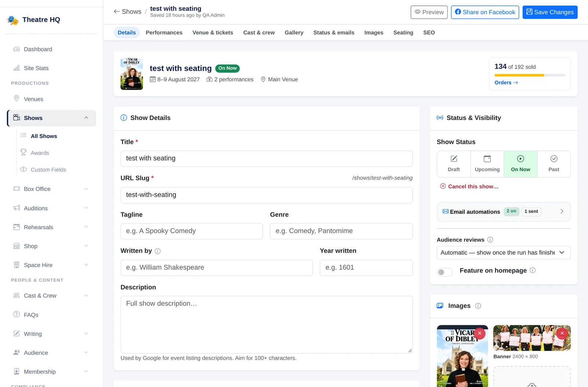Click back arrow to Shows

pos(117,11)
